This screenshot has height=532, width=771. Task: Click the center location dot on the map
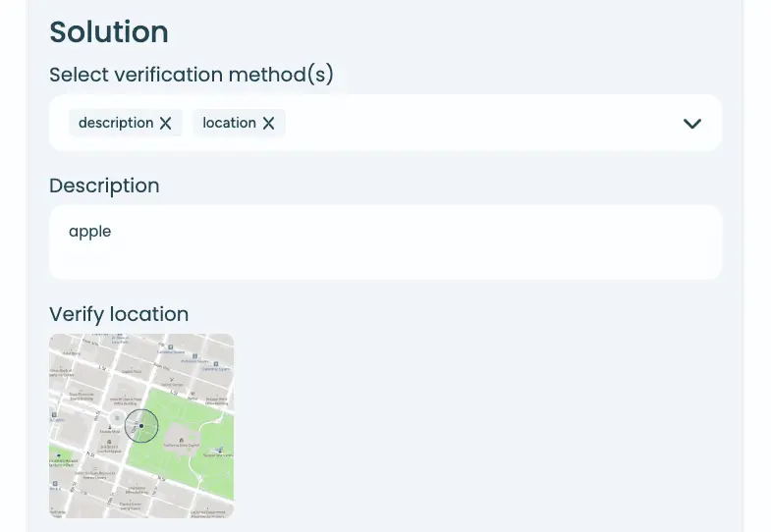(141, 426)
